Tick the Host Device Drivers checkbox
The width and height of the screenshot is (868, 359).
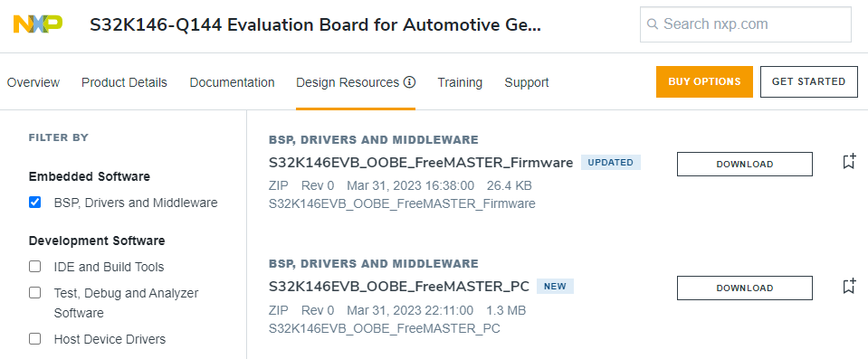pyautogui.click(x=35, y=338)
